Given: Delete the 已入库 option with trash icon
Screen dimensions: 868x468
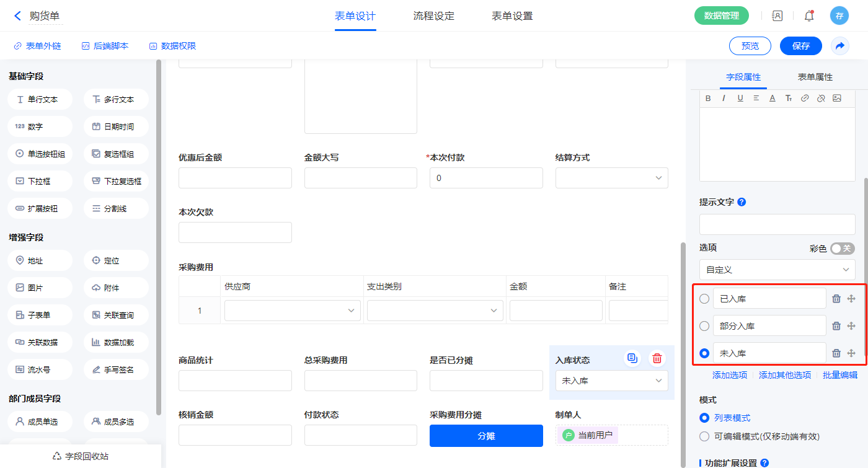Looking at the screenshot, I should pyautogui.click(x=836, y=299).
